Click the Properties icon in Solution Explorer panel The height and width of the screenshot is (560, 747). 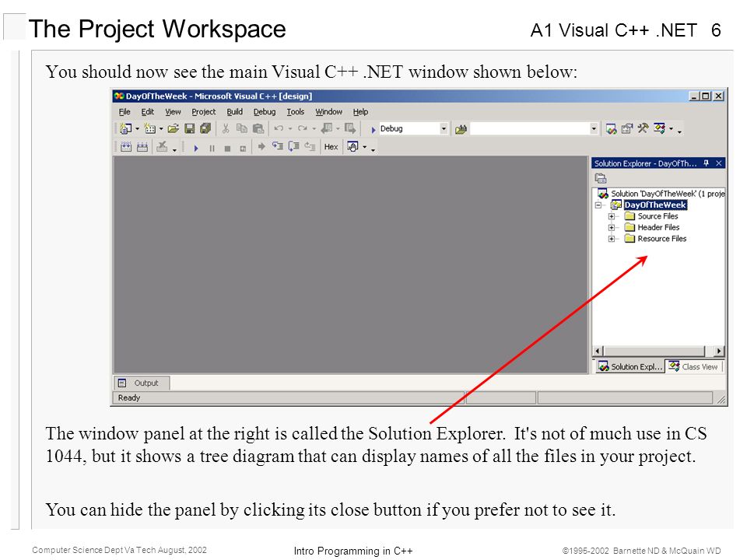click(601, 179)
